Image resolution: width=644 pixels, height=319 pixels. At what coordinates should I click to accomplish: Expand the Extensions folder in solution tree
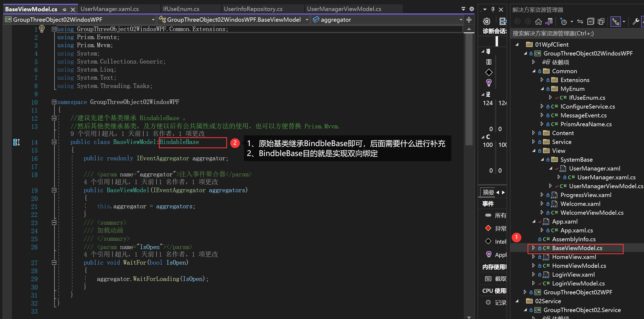tap(542, 80)
